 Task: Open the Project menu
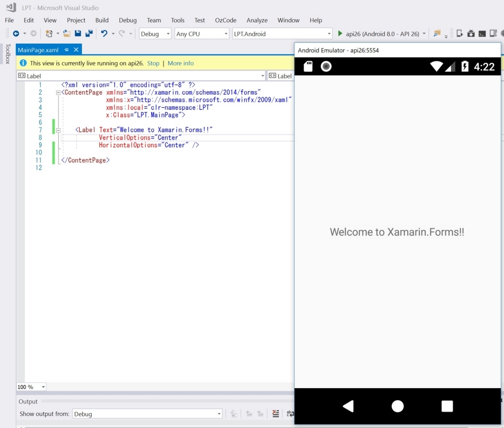click(76, 20)
